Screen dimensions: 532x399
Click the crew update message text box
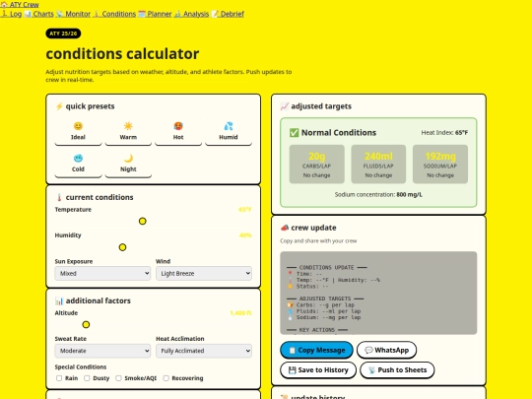pyautogui.click(x=378, y=294)
